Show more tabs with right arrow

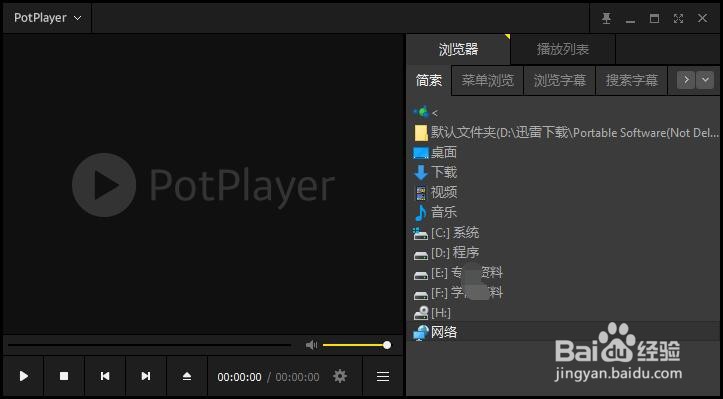(x=686, y=80)
